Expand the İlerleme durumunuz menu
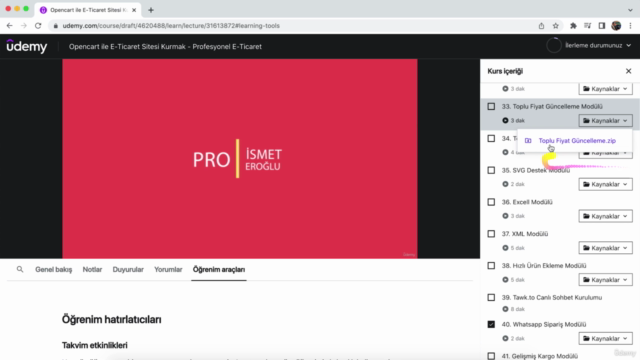The image size is (640, 360). click(598, 45)
